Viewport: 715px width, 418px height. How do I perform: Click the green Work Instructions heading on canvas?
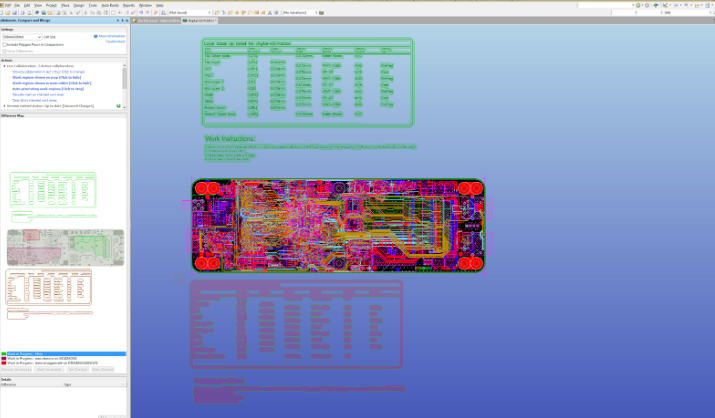pyautogui.click(x=229, y=138)
